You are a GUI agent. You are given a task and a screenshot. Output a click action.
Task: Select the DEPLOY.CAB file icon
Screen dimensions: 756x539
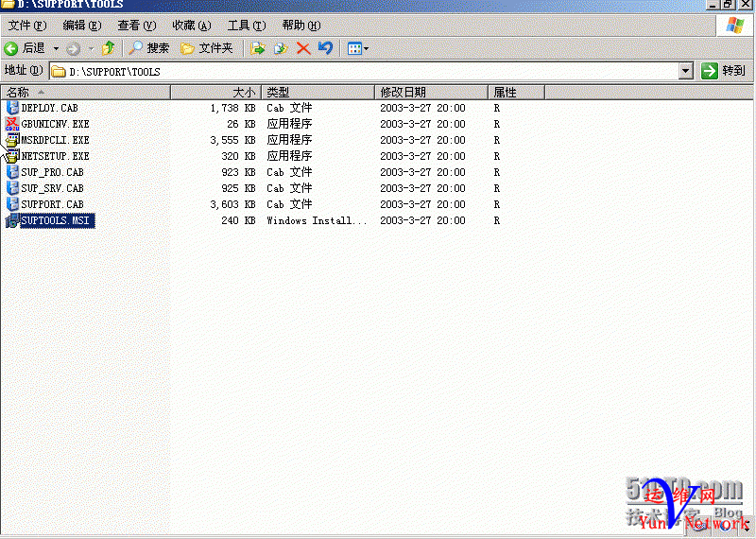point(12,108)
